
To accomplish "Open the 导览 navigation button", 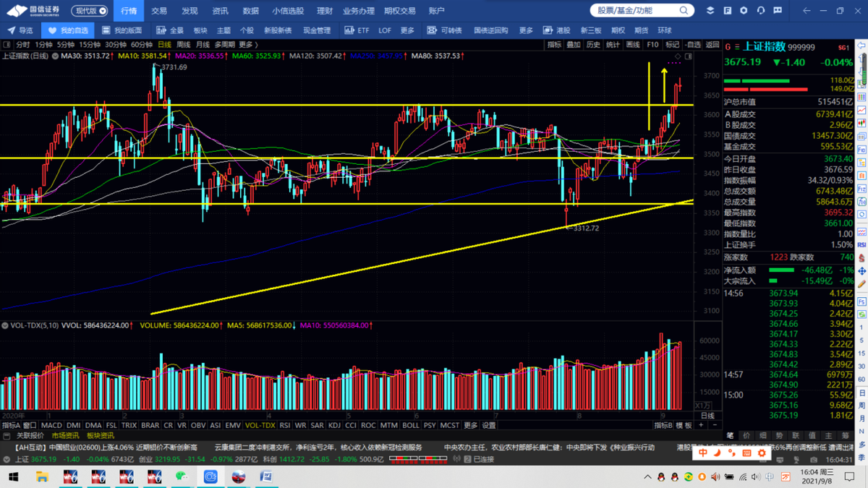I will click(20, 30).
